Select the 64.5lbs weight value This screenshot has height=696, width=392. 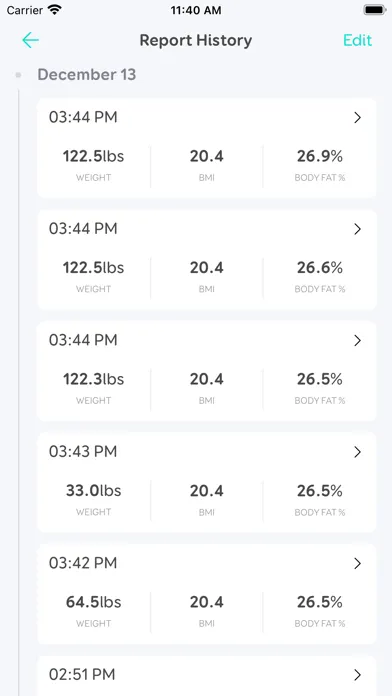click(x=93, y=602)
